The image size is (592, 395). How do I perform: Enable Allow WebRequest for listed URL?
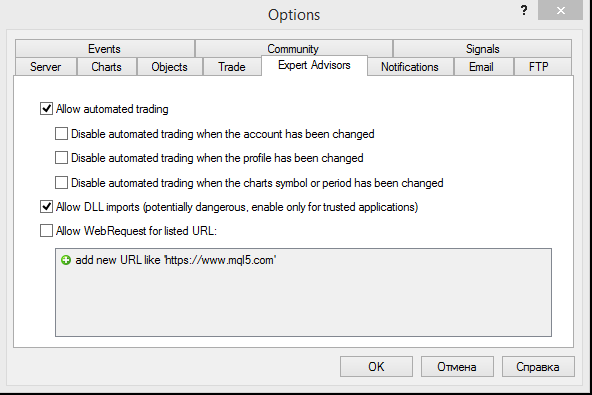(46, 231)
